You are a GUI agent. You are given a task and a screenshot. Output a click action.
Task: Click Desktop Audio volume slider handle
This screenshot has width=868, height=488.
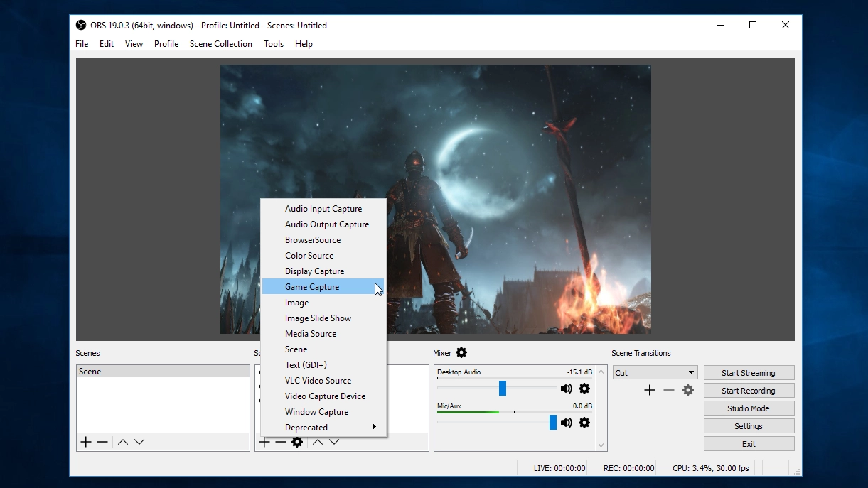(503, 388)
